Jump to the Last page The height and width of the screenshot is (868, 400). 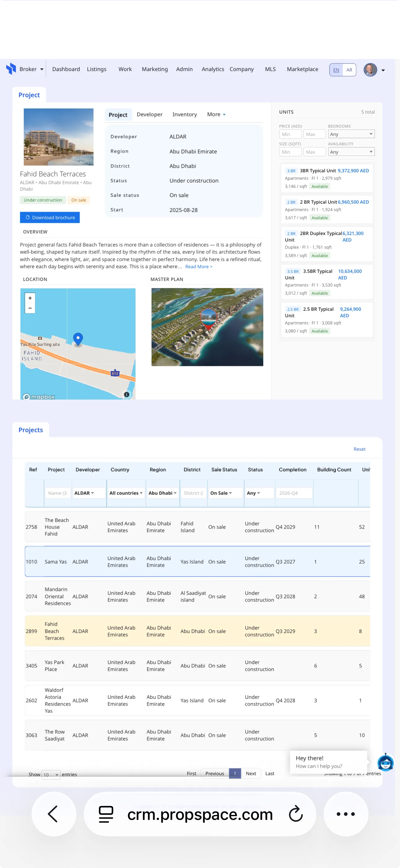[269, 773]
